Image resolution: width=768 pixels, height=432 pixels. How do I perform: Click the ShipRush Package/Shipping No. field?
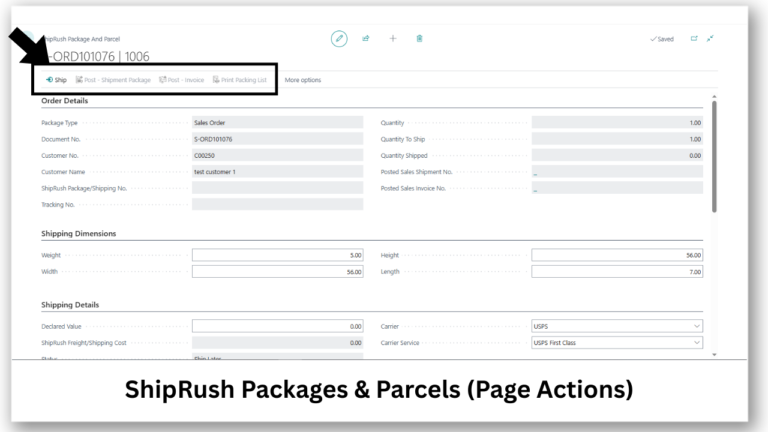(x=278, y=188)
